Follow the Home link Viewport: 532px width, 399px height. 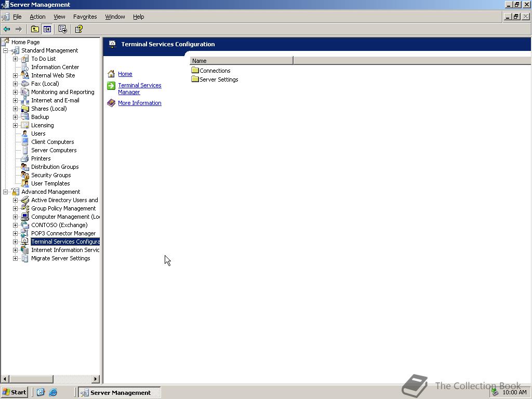(125, 74)
